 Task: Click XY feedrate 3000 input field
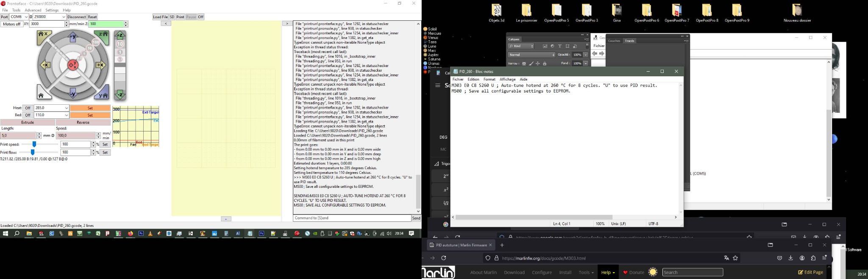pos(47,24)
